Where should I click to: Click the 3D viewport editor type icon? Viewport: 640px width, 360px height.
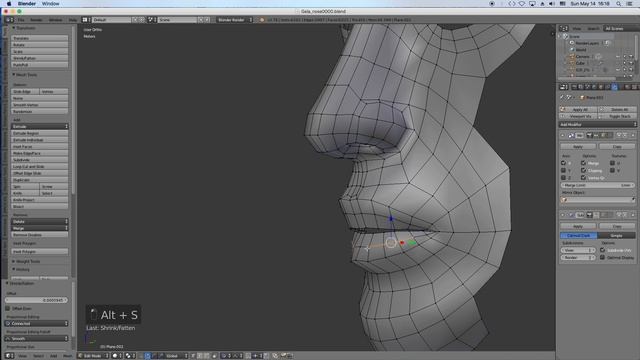8,356
